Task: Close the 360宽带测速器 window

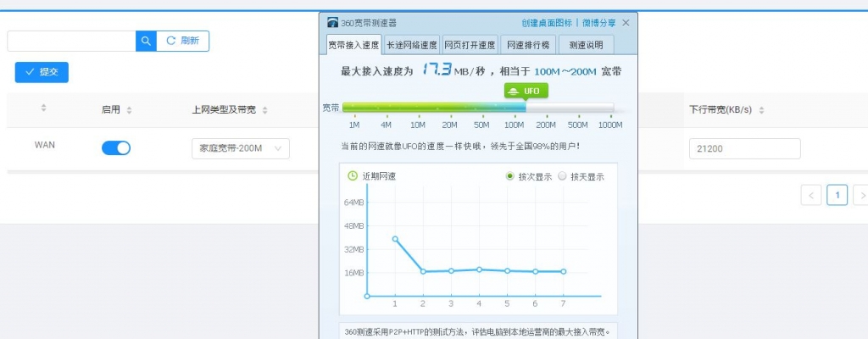Action: click(626, 23)
